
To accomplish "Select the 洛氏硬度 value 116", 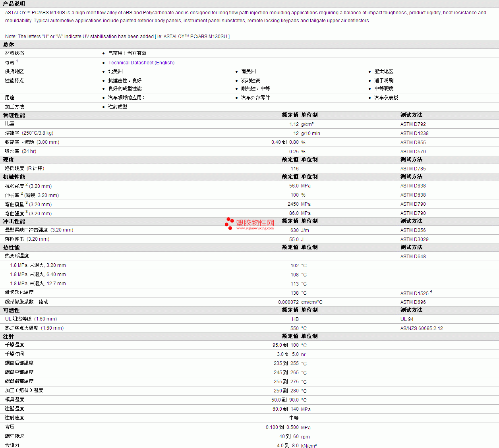I will [x=295, y=169].
